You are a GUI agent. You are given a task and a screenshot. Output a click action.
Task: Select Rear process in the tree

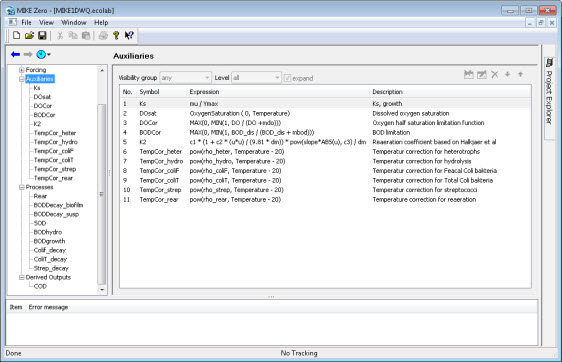click(x=40, y=196)
